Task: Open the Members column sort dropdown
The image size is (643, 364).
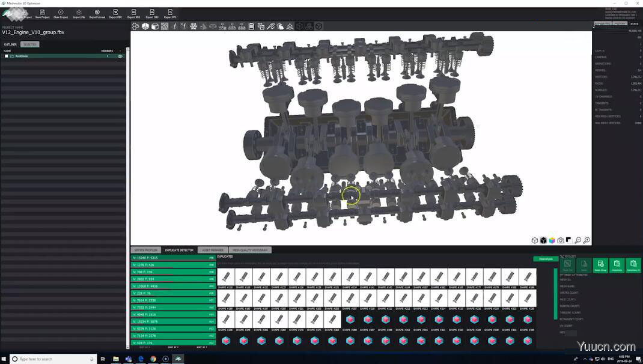Action: 120,50
